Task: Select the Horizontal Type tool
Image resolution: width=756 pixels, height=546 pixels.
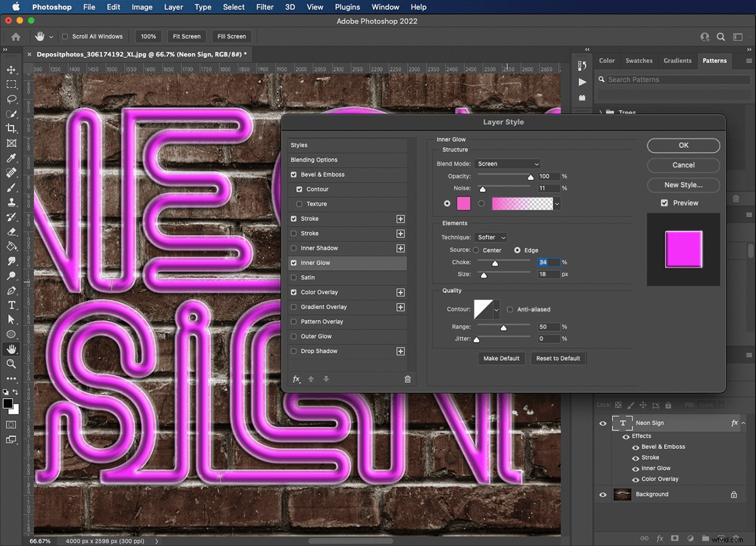Action: pyautogui.click(x=11, y=305)
